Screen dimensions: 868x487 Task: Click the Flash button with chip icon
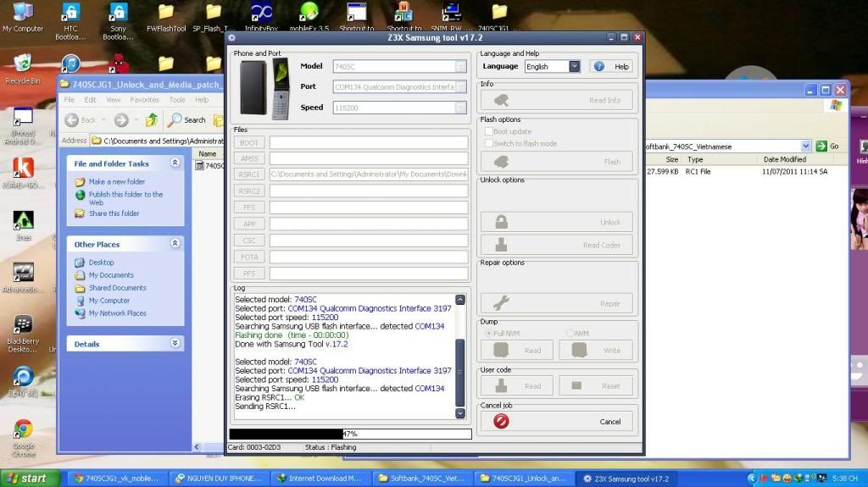pyautogui.click(x=556, y=162)
